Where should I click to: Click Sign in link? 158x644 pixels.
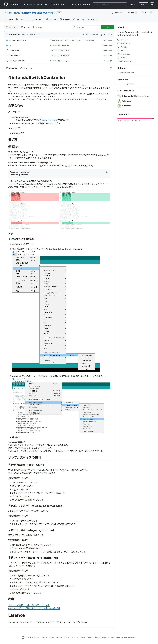tap(133, 4)
